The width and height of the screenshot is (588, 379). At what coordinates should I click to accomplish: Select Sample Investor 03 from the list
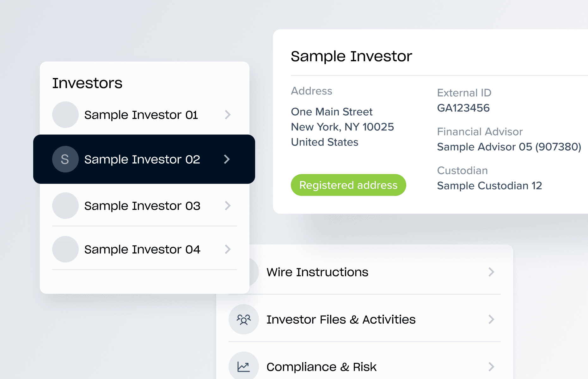tap(142, 206)
